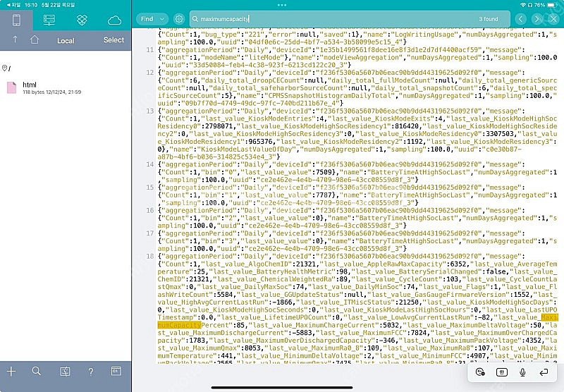Viewport: 564px width, 392px height.
Task: Jump to the next search match
Action: [537, 19]
